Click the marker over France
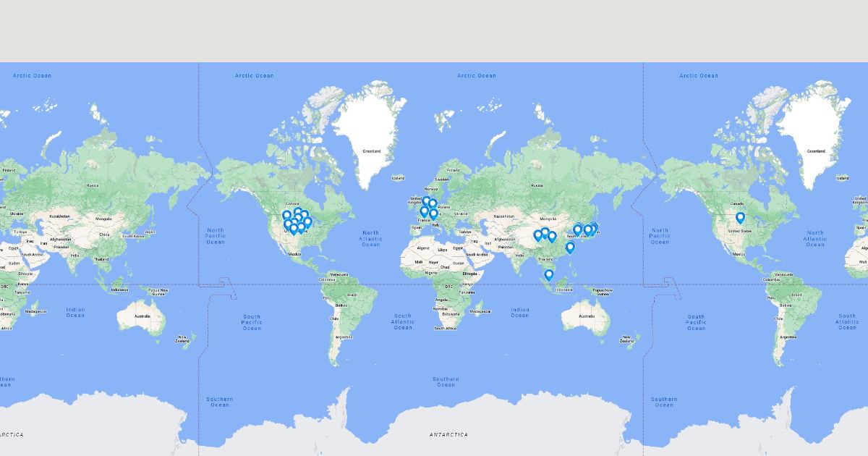The width and height of the screenshot is (868, 456). [424, 211]
